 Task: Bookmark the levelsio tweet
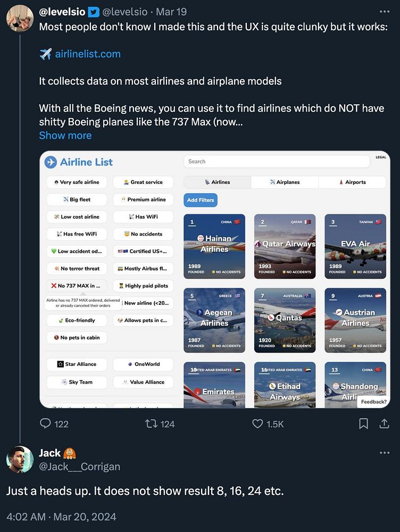(x=364, y=423)
